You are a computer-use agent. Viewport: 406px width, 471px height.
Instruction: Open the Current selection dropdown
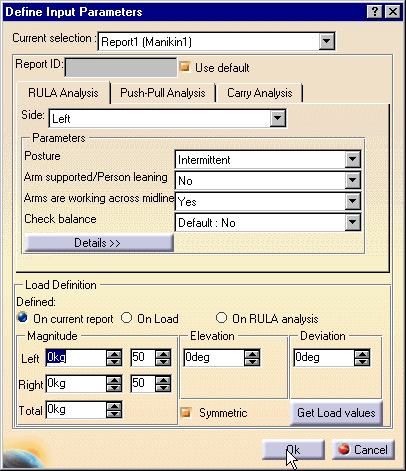(326, 41)
